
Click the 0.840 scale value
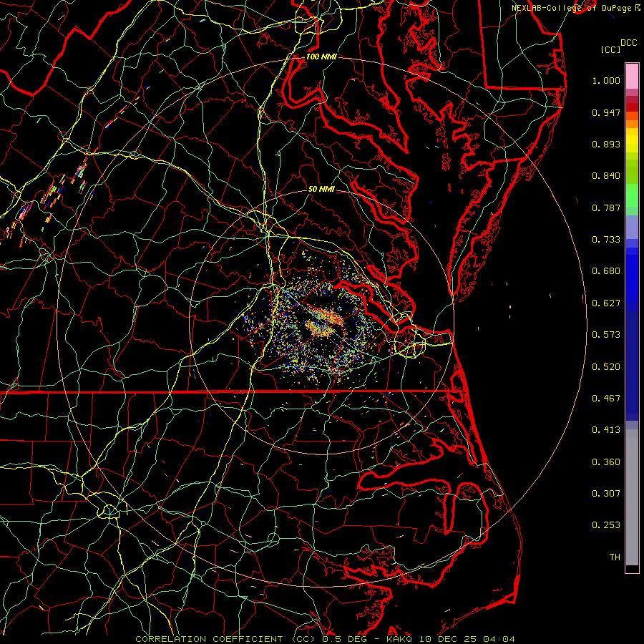[x=606, y=176]
